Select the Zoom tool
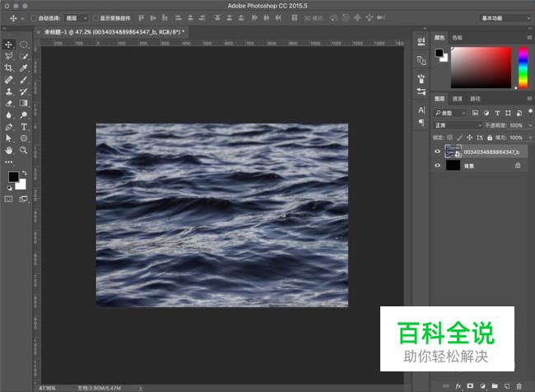 click(24, 151)
